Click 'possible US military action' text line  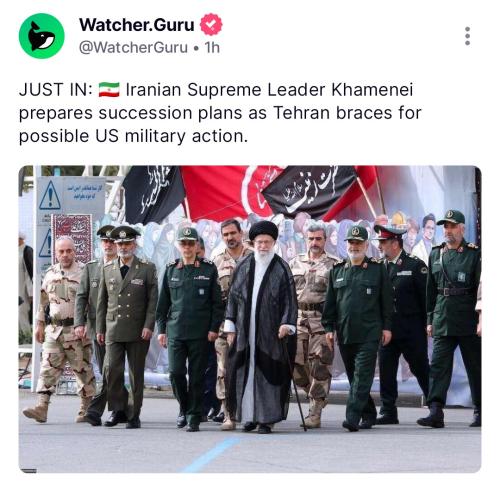[133, 136]
